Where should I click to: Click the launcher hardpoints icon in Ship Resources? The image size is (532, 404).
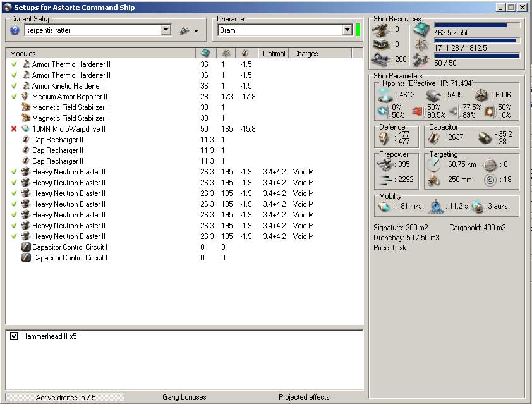[380, 44]
